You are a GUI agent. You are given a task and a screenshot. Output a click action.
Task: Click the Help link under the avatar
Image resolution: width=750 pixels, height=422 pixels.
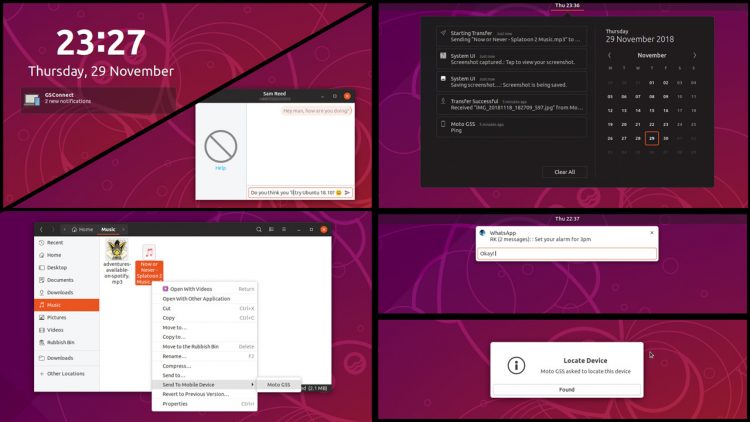coord(221,168)
